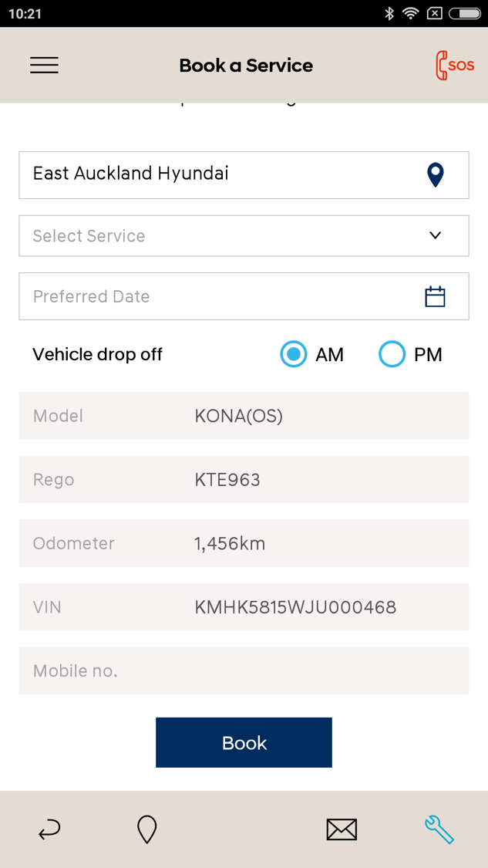
Task: Tap the map pin icon in bottom navigation
Action: click(x=146, y=829)
